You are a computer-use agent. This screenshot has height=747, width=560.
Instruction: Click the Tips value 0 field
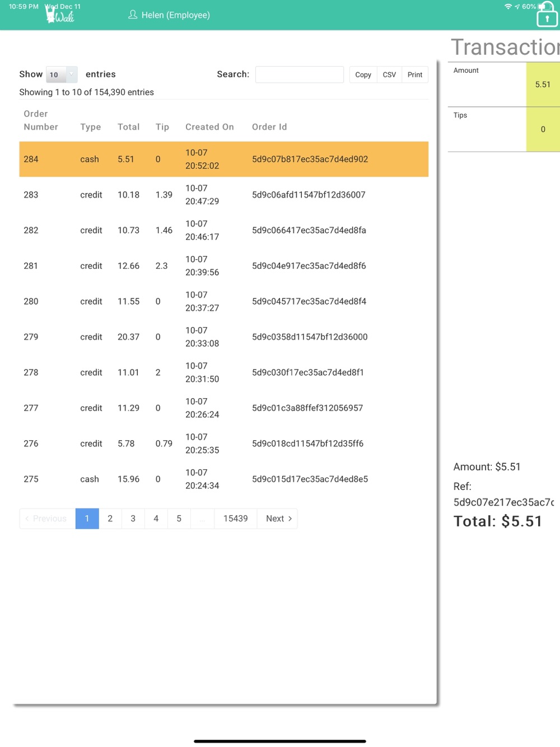coord(543,129)
